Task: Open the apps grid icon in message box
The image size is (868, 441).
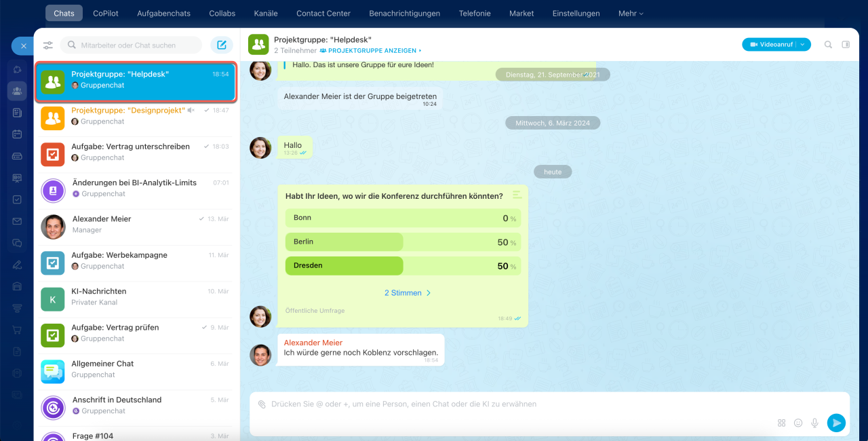Action: [782, 423]
